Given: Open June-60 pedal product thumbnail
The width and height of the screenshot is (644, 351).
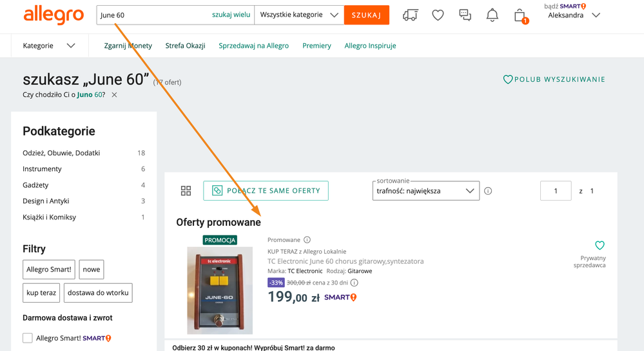Looking at the screenshot, I should pos(220,290).
